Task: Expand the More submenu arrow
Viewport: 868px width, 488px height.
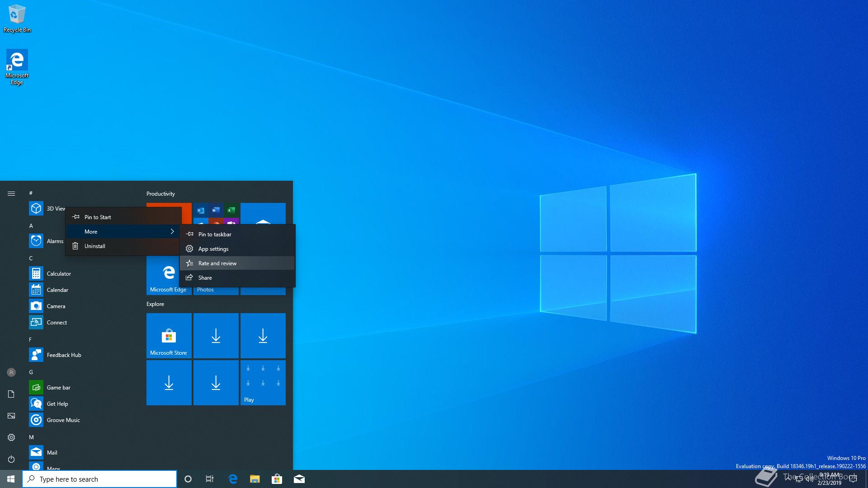Action: pyautogui.click(x=172, y=231)
